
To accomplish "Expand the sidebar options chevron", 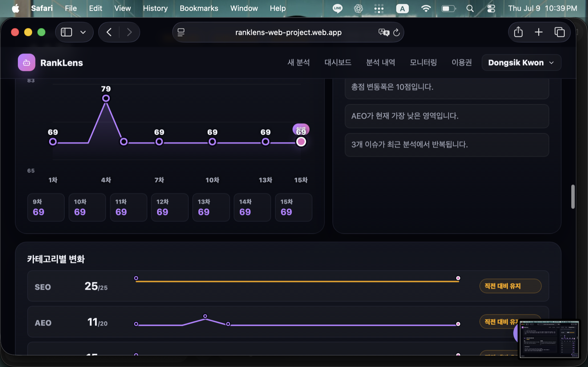I will tap(83, 32).
